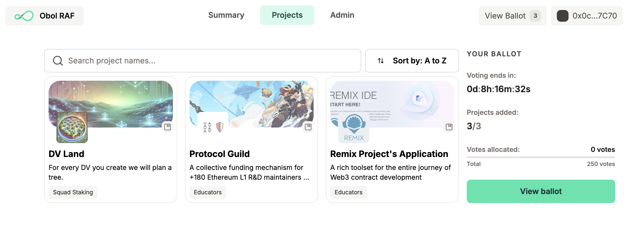
Task: Open the 0x0c...7C70 wallet menu
Action: tap(587, 16)
